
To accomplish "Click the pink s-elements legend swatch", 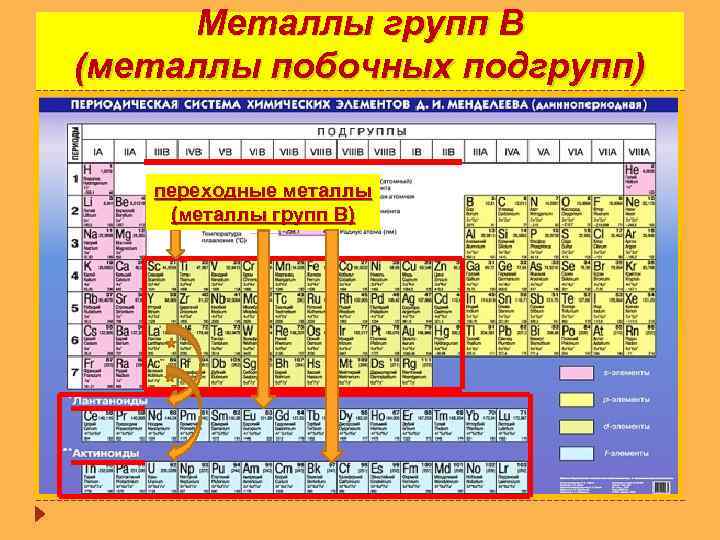I will [576, 372].
